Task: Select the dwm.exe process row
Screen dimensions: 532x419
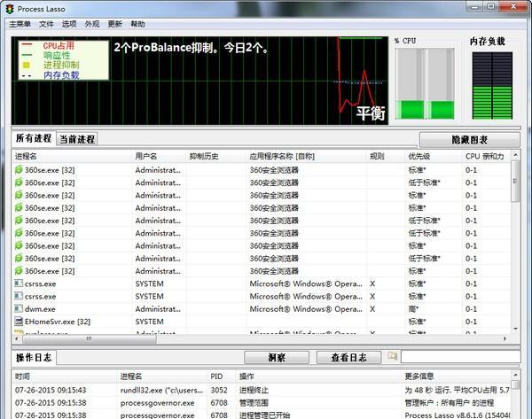Action: point(262,309)
